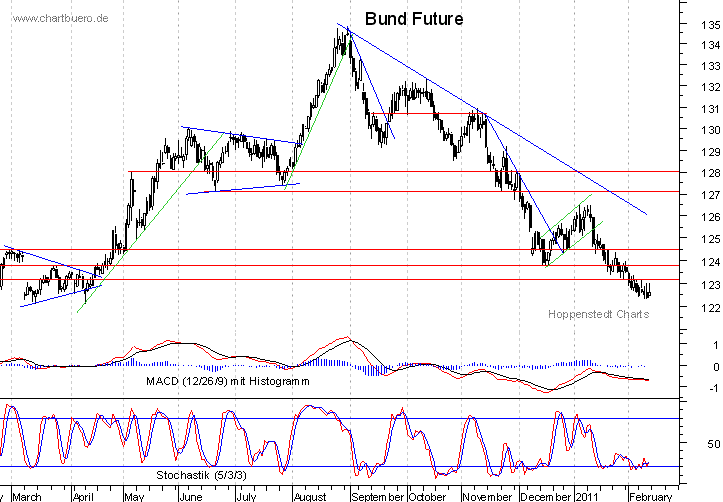The width and height of the screenshot is (723, 502).
Task: Click the 123 price axis label
Action: [x=711, y=285]
